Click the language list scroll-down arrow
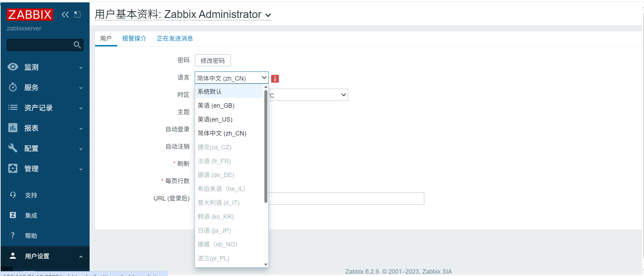Viewport: 644px width, 276px height. 266,264
